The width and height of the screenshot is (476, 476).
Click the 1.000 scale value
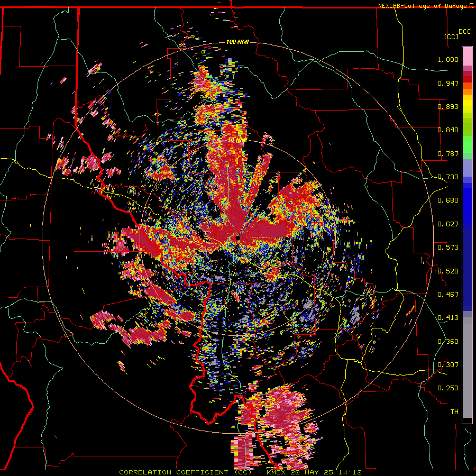[448, 59]
